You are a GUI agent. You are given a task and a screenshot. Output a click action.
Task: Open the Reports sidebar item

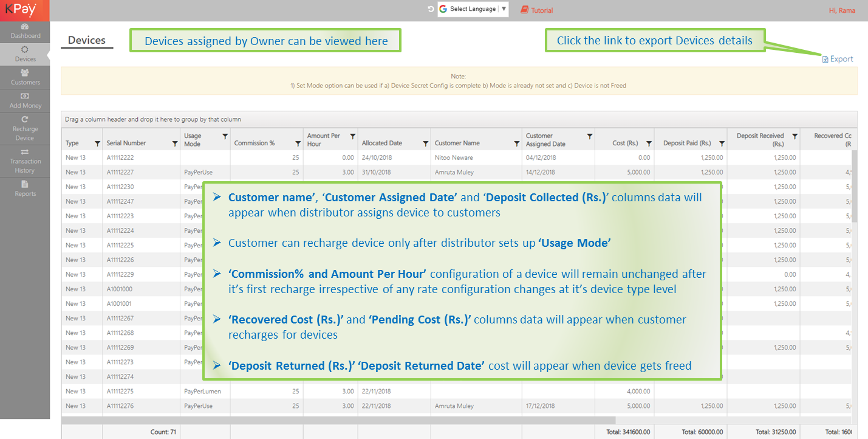click(x=25, y=188)
